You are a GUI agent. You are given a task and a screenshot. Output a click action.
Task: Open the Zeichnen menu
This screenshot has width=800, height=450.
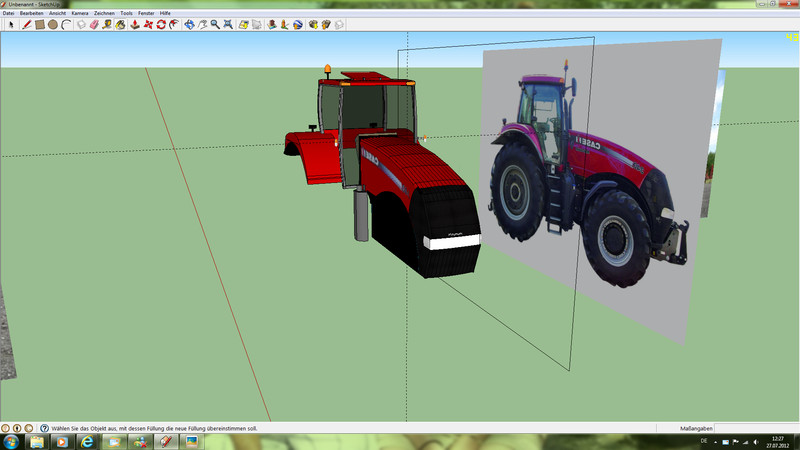coord(104,13)
